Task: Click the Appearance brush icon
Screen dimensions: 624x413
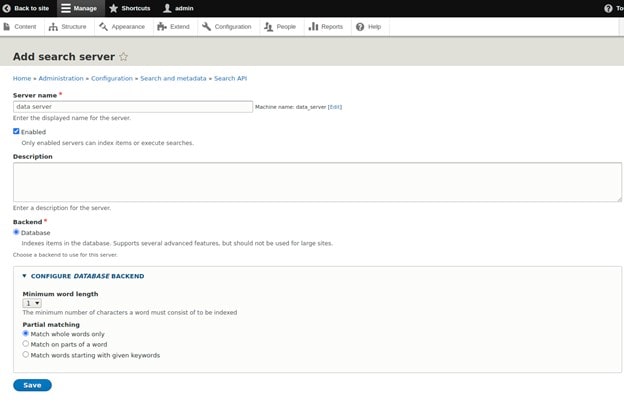Action: point(103,27)
